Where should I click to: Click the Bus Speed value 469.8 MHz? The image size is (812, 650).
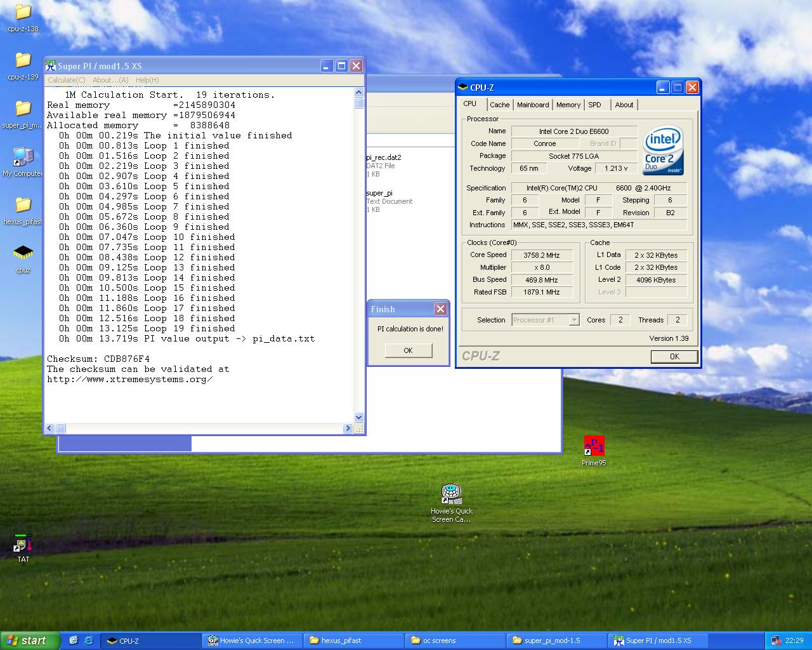(542, 279)
